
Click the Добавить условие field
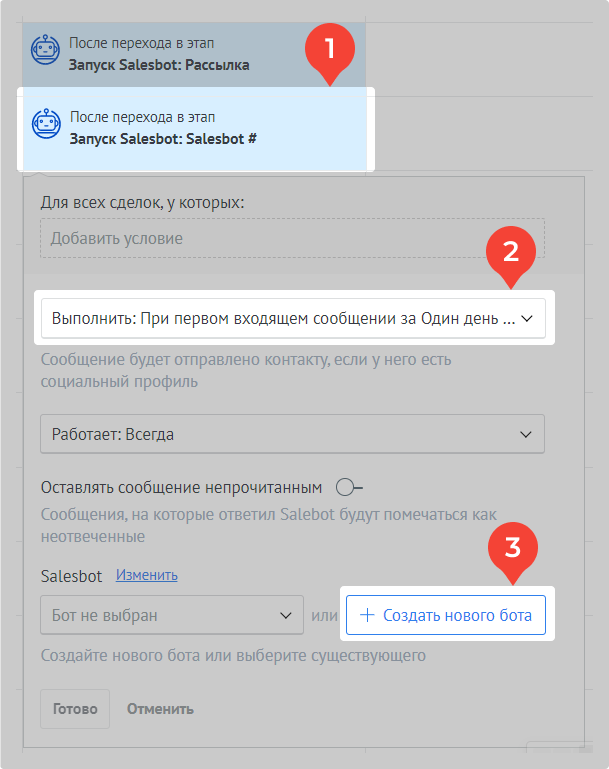coord(292,238)
